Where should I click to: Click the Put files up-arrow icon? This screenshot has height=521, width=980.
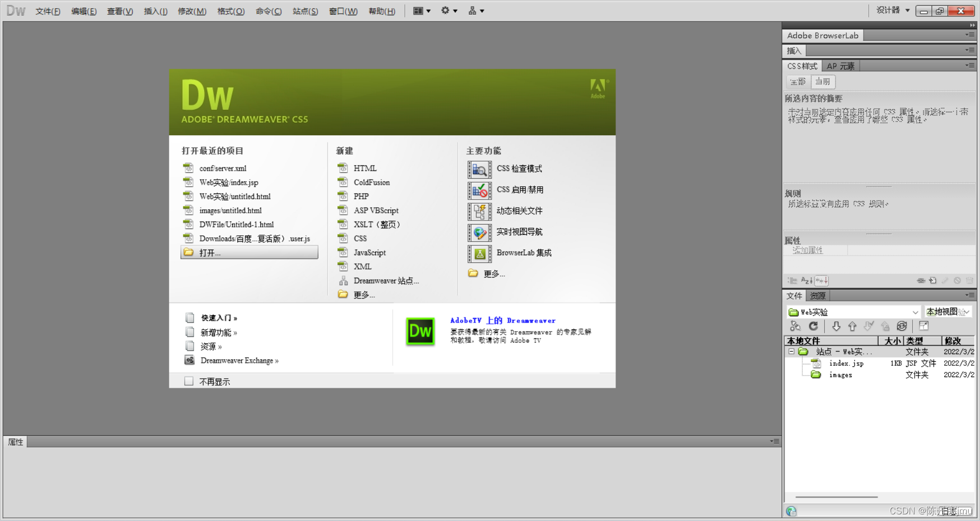coord(852,326)
